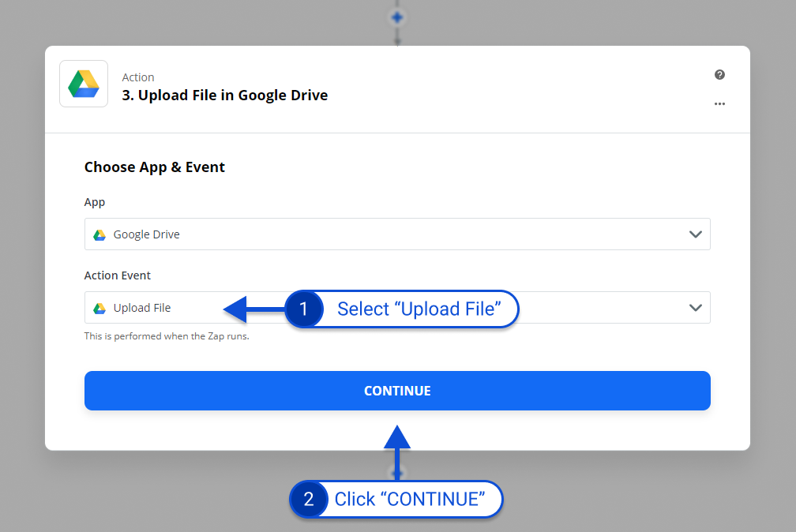Click the "Choose App & Event" heading

(155, 167)
